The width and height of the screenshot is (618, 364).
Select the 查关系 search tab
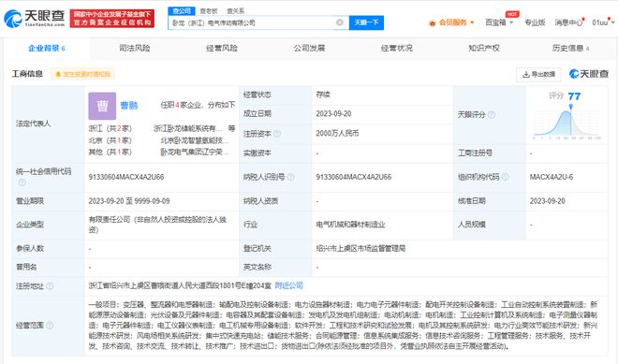coord(236,11)
